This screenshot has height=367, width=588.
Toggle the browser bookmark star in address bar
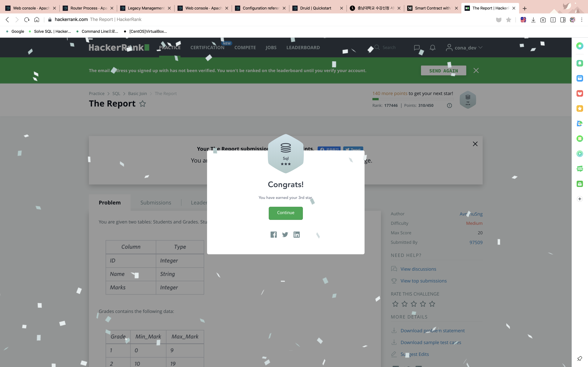509,20
